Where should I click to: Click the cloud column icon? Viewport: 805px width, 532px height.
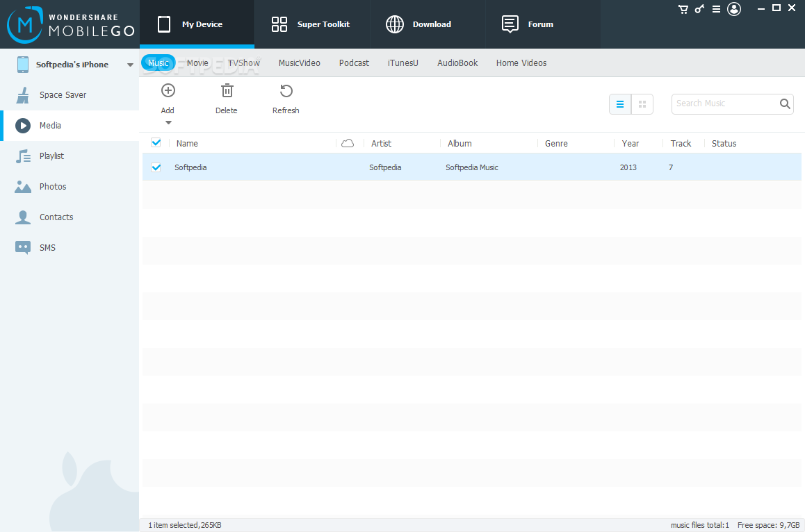[348, 143]
